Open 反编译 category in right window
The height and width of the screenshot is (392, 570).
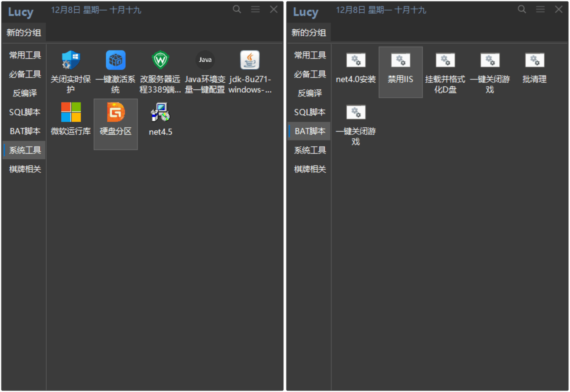click(310, 93)
